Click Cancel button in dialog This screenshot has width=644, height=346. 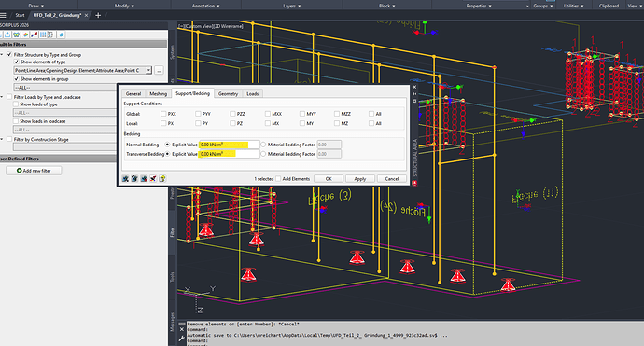(392, 178)
